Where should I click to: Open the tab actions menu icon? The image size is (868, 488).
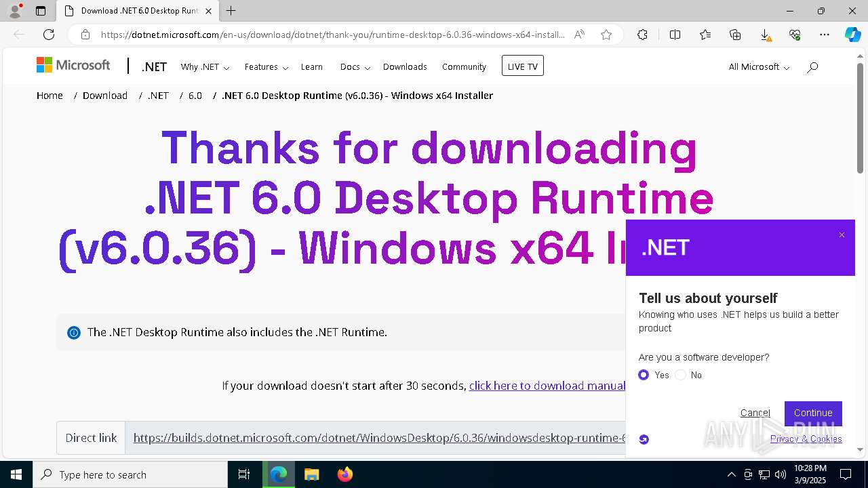point(41,11)
